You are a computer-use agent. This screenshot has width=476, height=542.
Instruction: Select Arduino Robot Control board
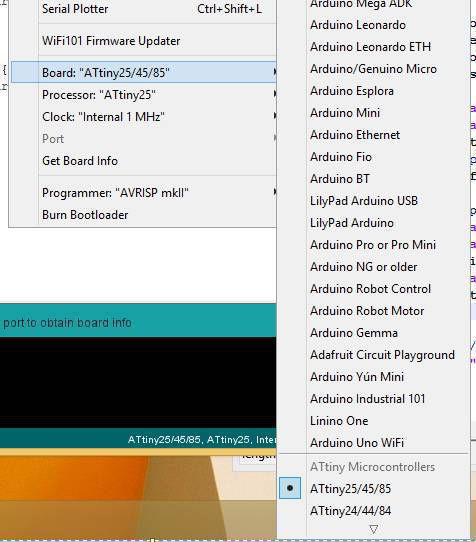[x=373, y=289]
